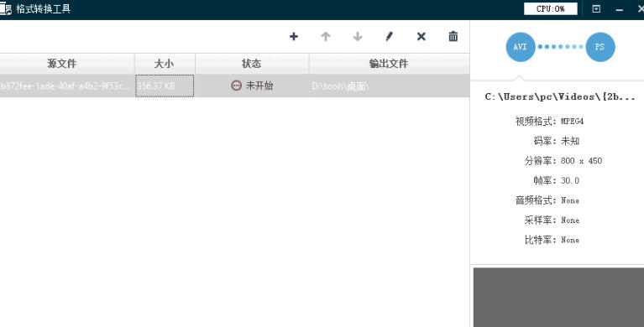
Task: Click the 音频格式 None value
Action: coord(570,200)
